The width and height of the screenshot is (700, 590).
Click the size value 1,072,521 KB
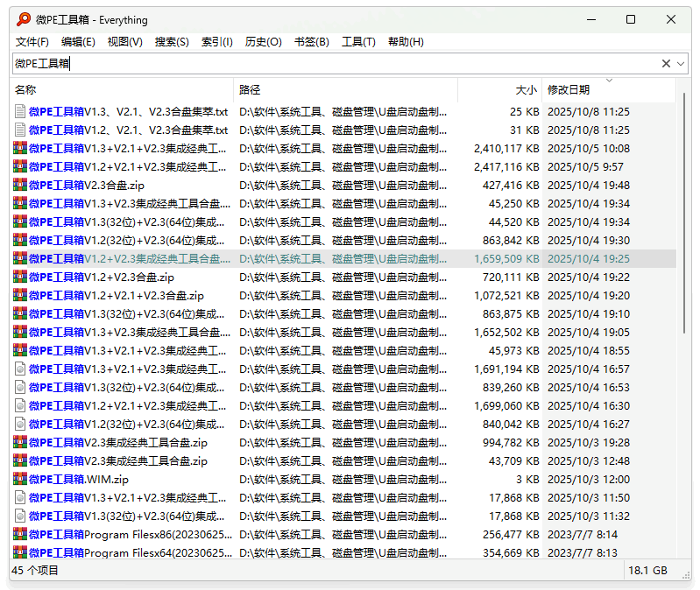[506, 295]
